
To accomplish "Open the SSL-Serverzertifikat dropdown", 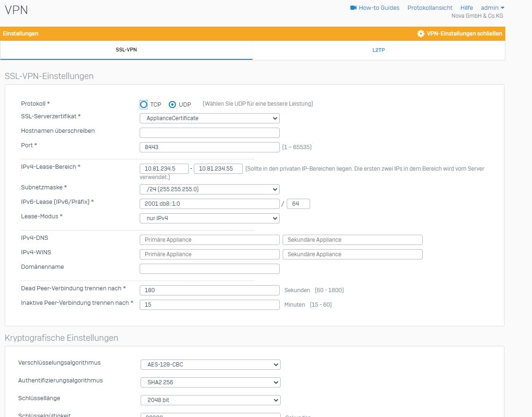I will click(x=210, y=118).
